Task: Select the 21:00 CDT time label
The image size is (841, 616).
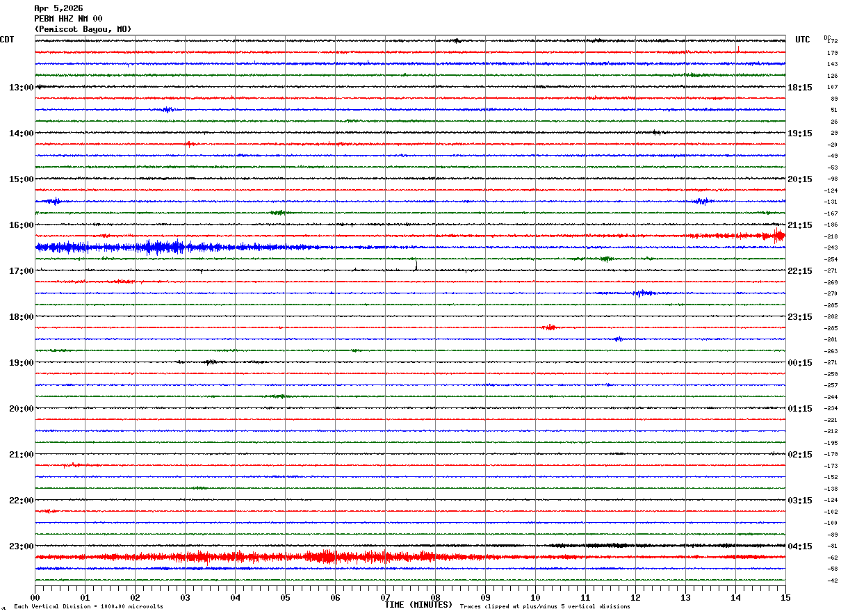Action: pyautogui.click(x=22, y=455)
